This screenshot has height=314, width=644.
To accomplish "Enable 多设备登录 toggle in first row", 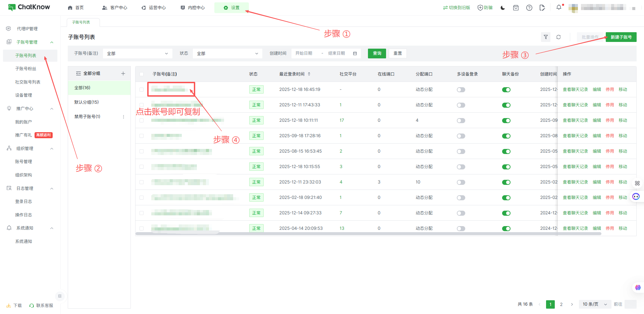I will (x=461, y=90).
